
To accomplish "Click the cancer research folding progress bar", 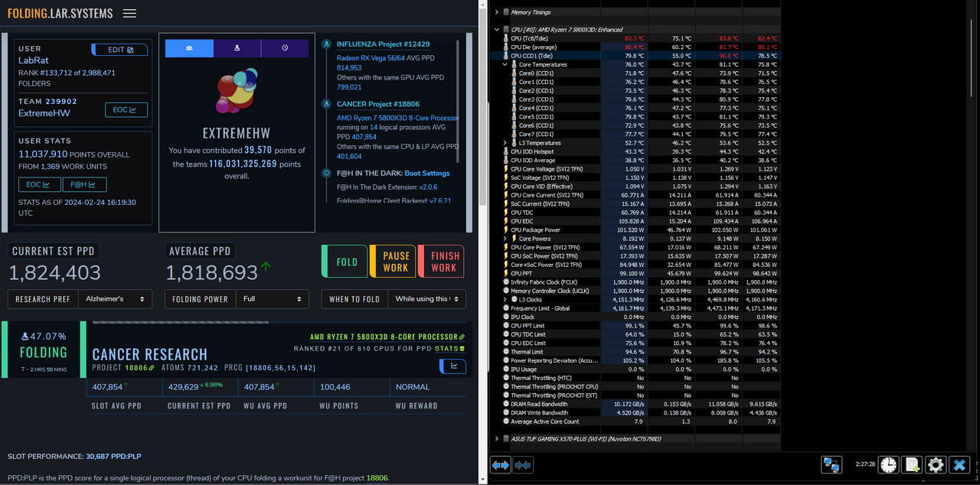I will [x=181, y=322].
